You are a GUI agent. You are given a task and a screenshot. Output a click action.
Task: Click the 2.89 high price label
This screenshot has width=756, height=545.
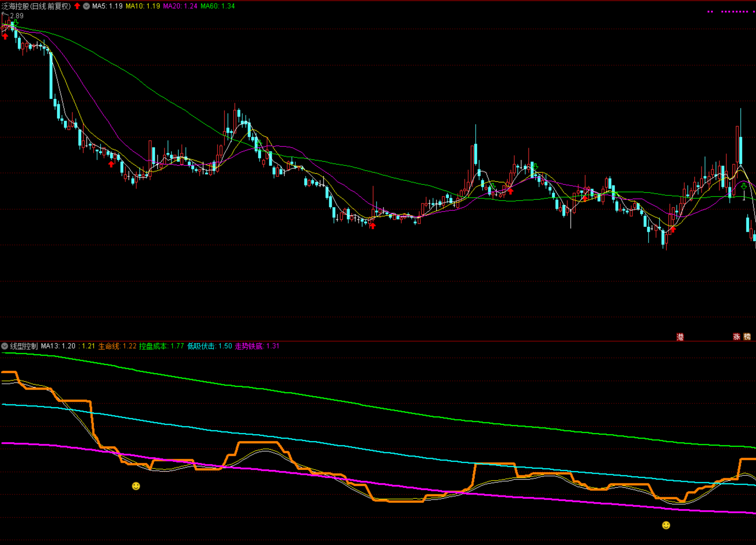17,16
